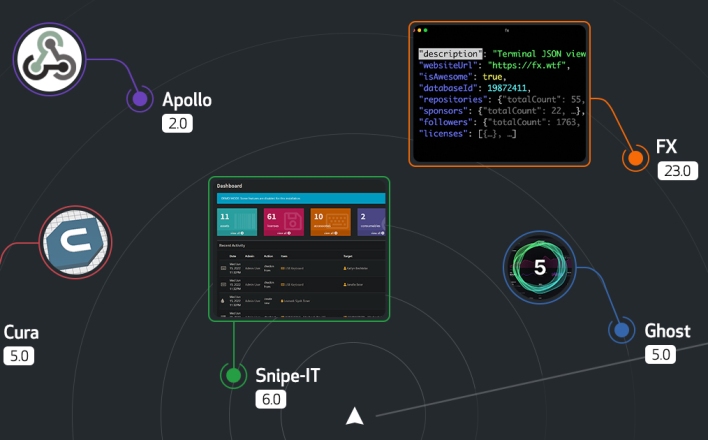Image resolution: width=708 pixels, height=440 pixels.
Task: Open the Snipe-IT project label
Action: click(288, 375)
